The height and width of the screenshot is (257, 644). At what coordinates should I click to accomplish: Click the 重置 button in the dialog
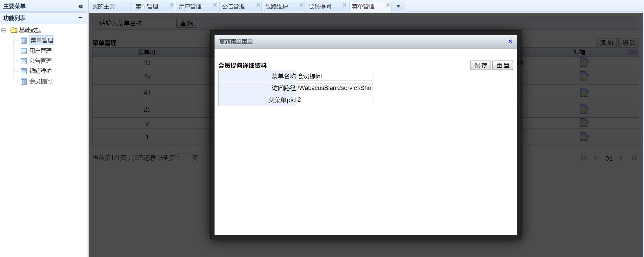tap(503, 65)
